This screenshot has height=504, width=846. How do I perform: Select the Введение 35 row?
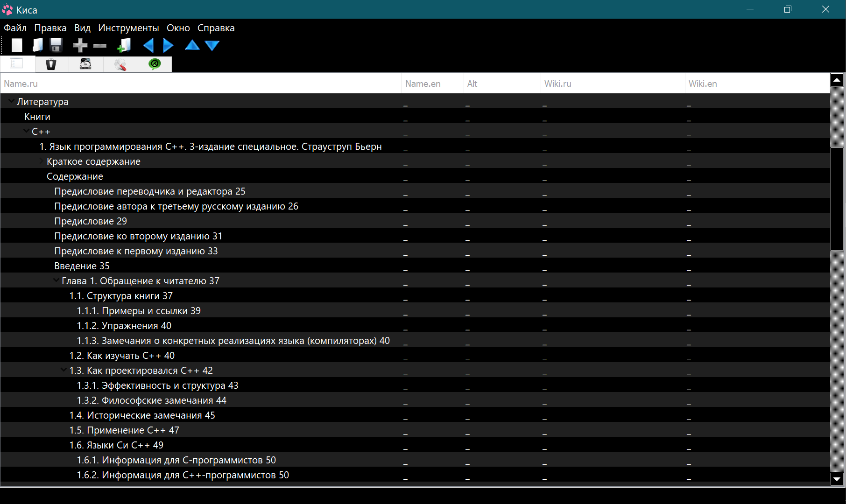click(415, 266)
